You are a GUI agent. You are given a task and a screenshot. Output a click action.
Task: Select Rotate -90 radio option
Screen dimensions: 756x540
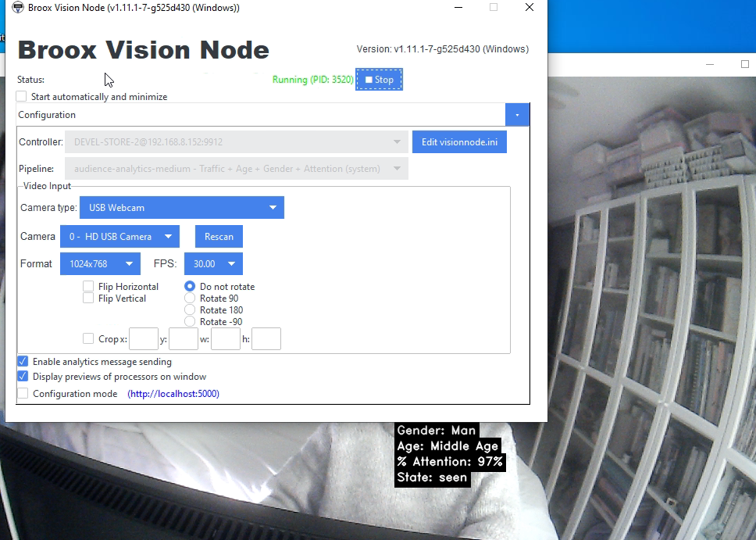(190, 321)
